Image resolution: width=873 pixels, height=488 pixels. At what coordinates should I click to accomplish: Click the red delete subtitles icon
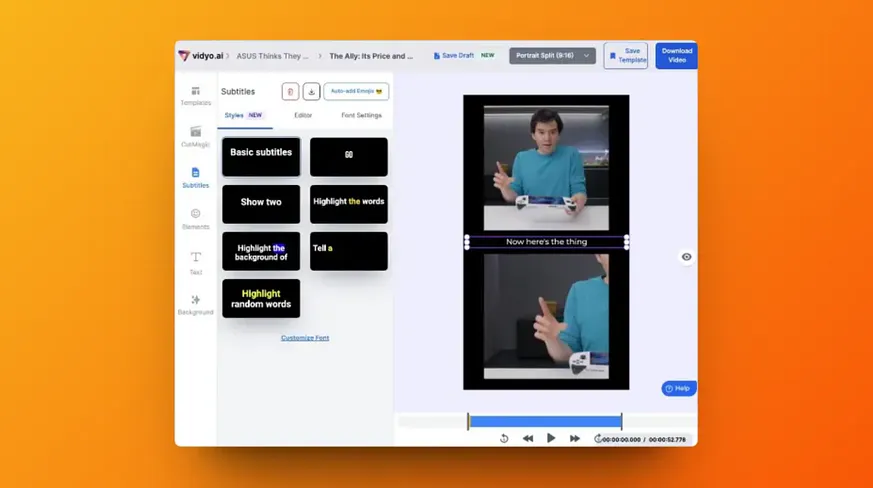pyautogui.click(x=290, y=91)
